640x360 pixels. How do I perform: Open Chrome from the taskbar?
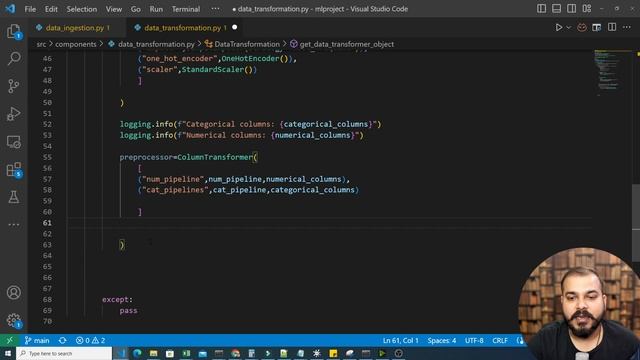coord(235,353)
